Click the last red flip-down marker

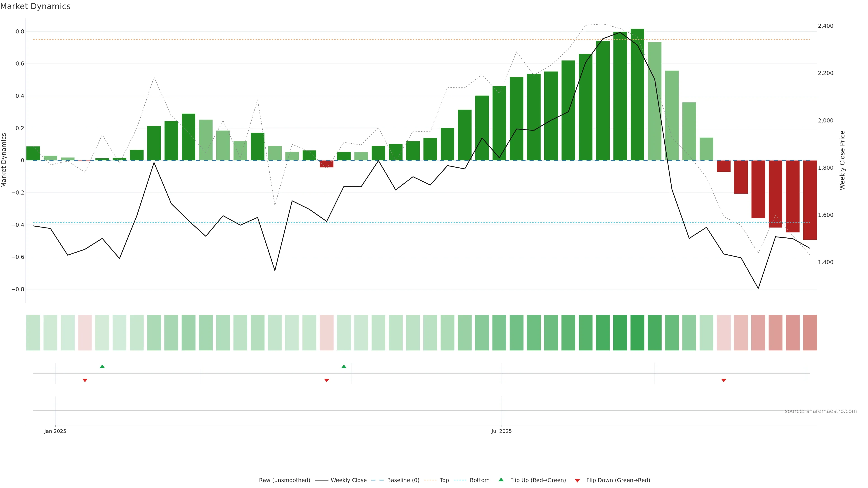click(x=723, y=380)
